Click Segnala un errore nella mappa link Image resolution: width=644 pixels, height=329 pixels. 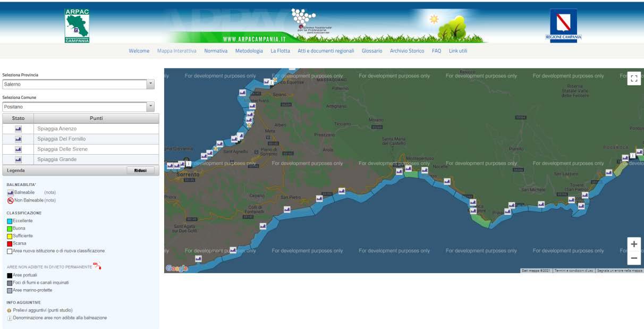coord(620,271)
